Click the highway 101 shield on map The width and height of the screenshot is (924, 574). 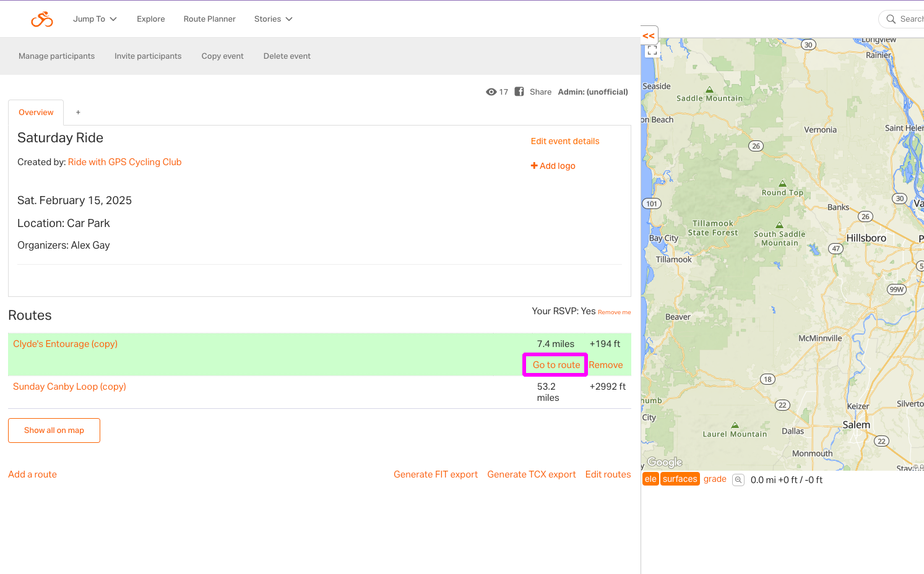coord(652,203)
